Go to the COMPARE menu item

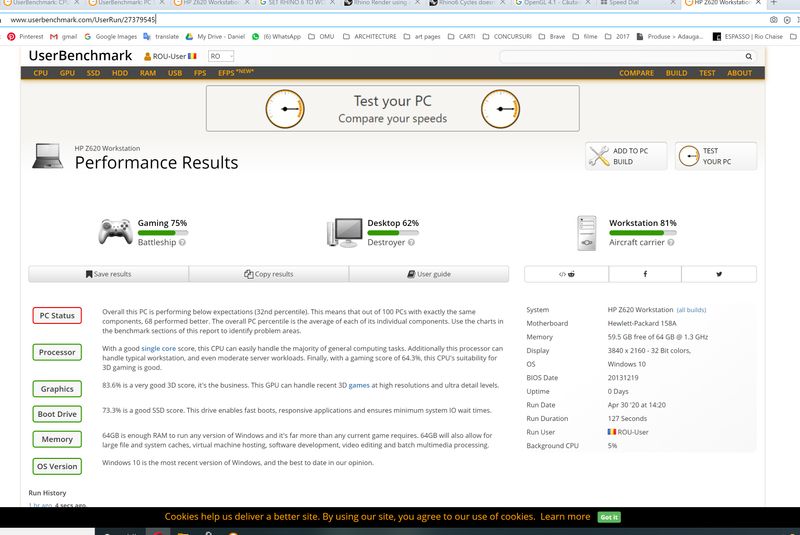[x=636, y=73]
